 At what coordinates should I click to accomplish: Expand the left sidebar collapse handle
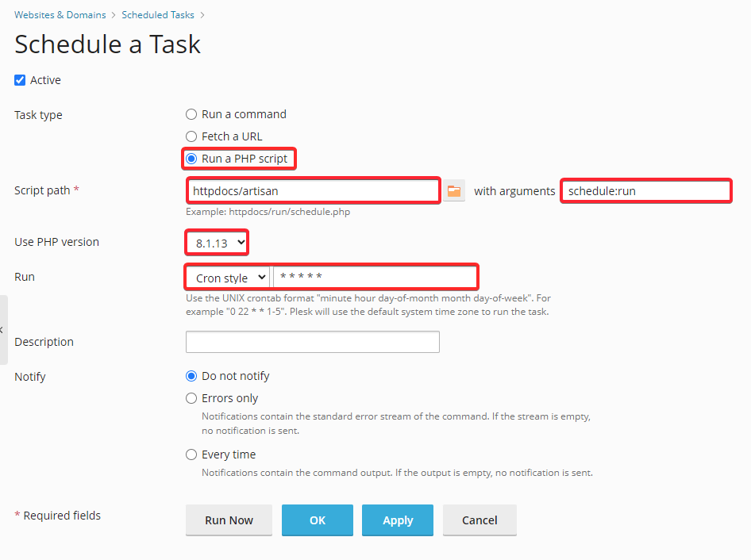point(3,329)
